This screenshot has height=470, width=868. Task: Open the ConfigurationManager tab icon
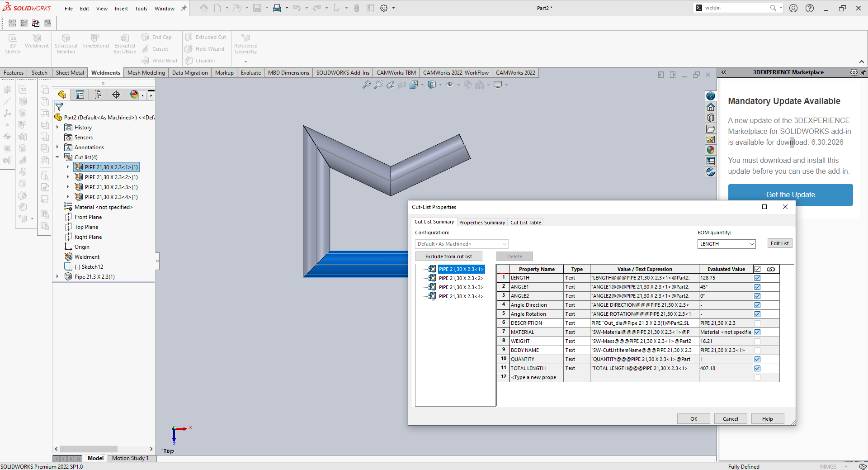(x=98, y=95)
